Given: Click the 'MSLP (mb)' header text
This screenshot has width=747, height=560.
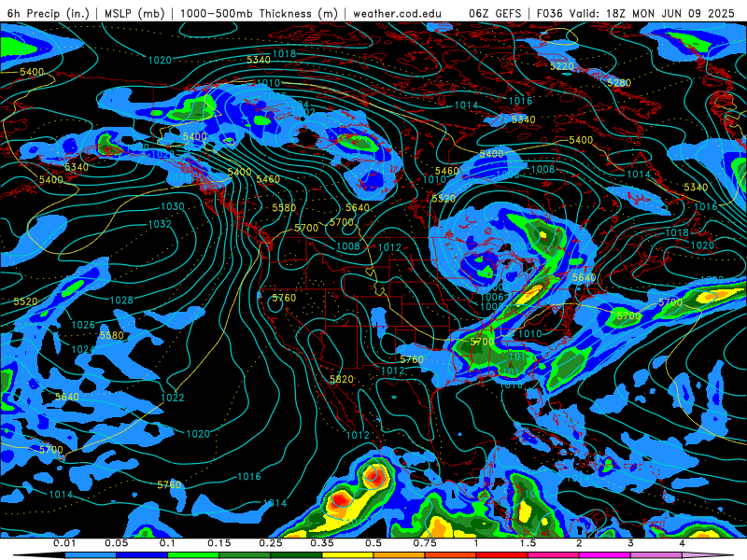Looking at the screenshot, I should 134,13.
